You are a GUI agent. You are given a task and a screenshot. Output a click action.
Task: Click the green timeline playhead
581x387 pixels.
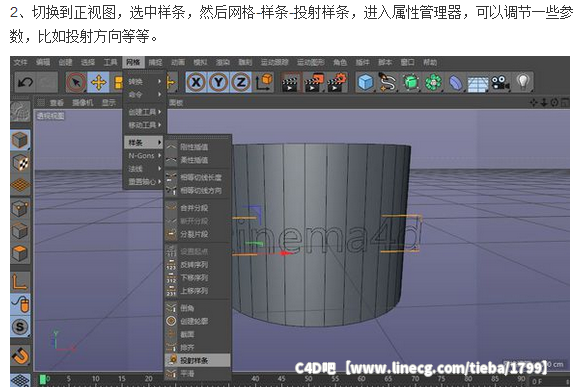tap(43, 379)
